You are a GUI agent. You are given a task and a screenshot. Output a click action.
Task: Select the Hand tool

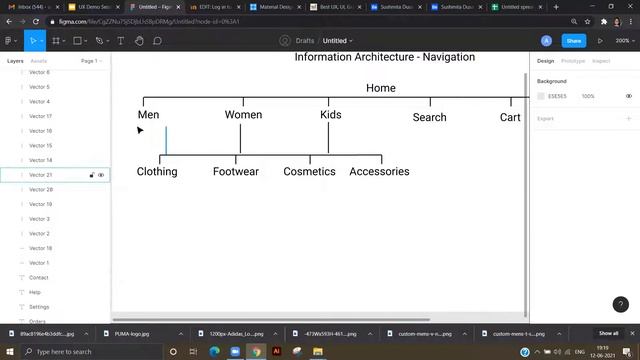[139, 41]
